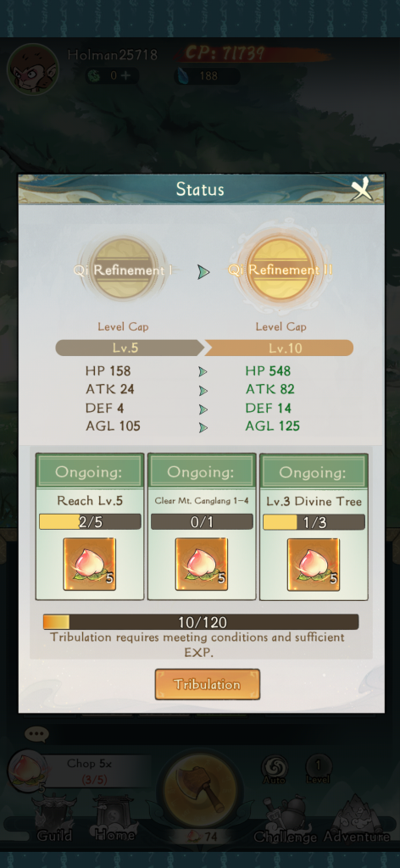Viewport: 400px width, 868px height.
Task: Expand the Lv.10 level cap arrow banner
Action: 279,348
